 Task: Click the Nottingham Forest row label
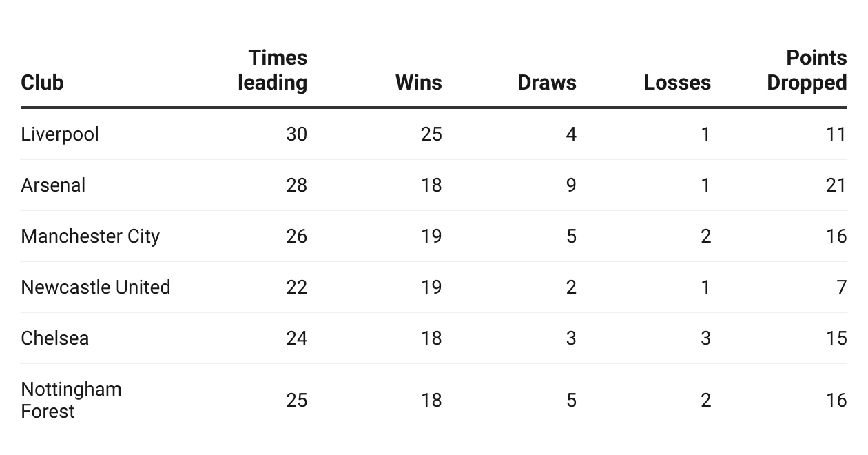71,400
